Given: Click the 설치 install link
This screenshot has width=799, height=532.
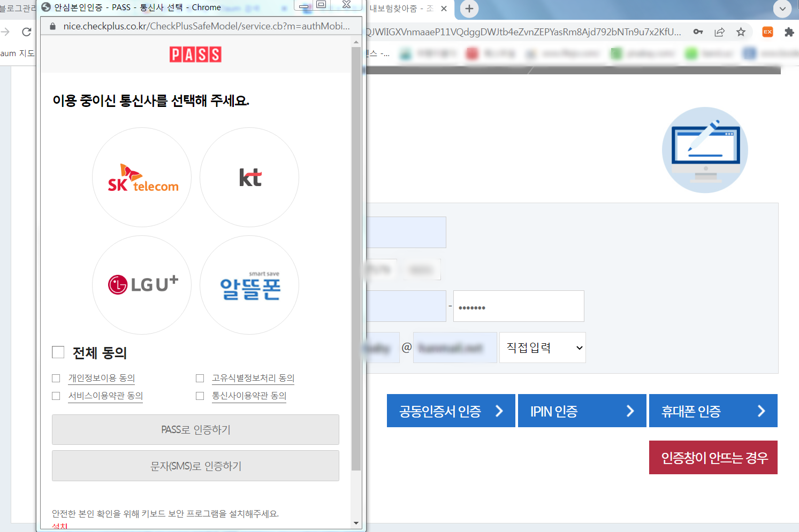Looking at the screenshot, I should (60, 527).
